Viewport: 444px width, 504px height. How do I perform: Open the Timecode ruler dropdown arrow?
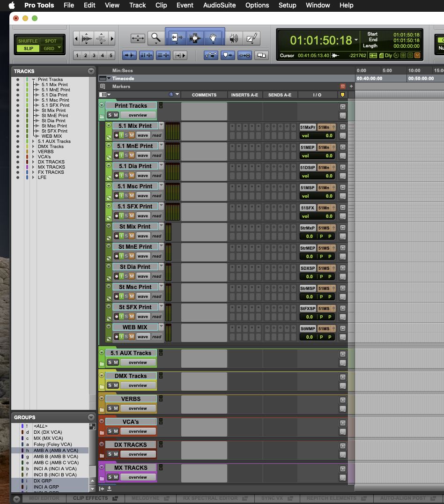[109, 78]
